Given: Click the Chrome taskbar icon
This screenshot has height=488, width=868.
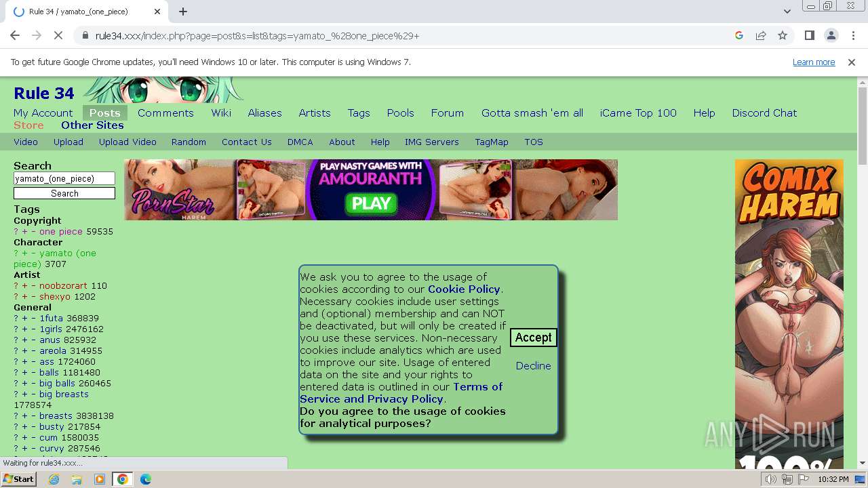Looking at the screenshot, I should [123, 479].
